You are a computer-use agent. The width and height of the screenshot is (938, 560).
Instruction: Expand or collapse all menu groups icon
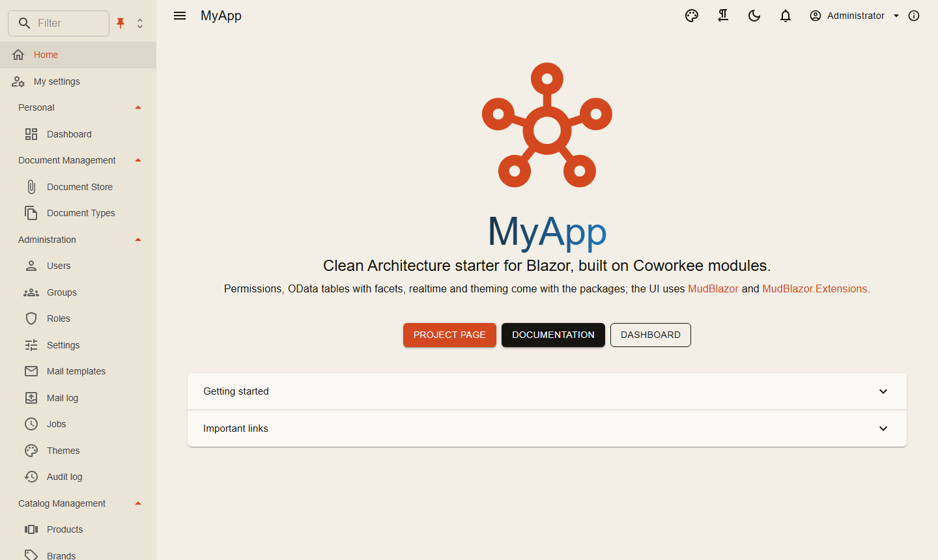[140, 23]
